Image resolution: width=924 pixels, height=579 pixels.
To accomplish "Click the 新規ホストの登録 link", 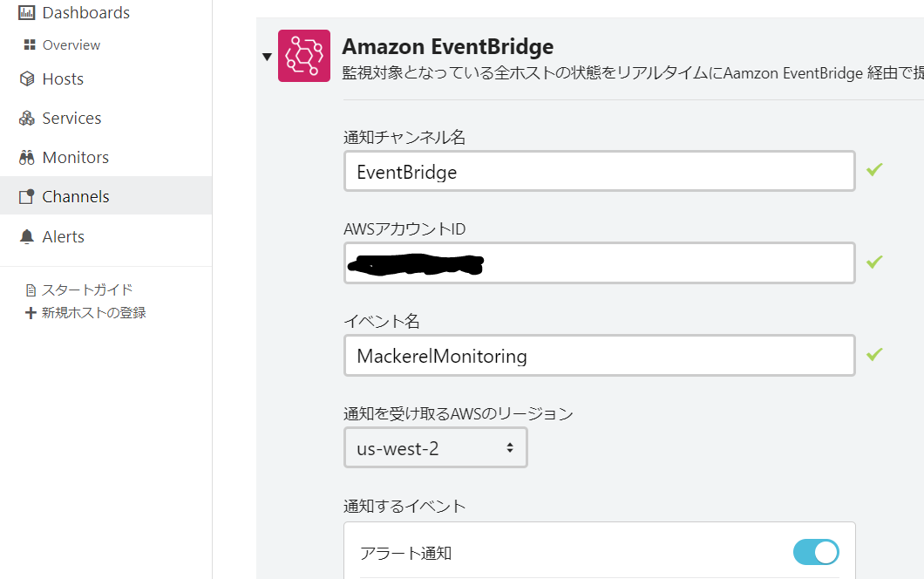I will [94, 312].
